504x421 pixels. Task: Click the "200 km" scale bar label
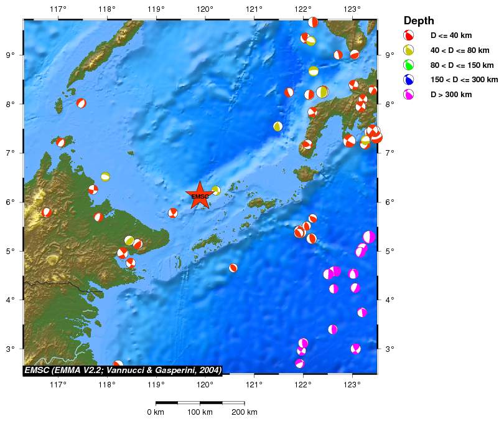coord(244,412)
